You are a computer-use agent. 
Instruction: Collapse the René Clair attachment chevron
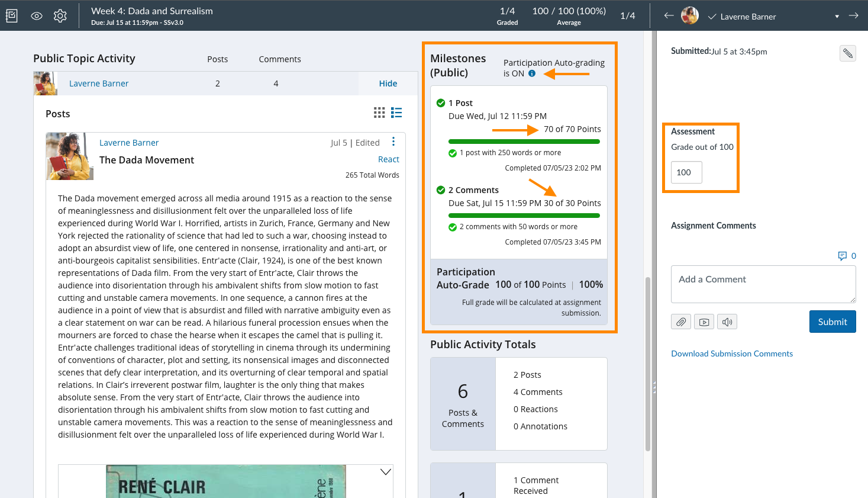coord(386,472)
